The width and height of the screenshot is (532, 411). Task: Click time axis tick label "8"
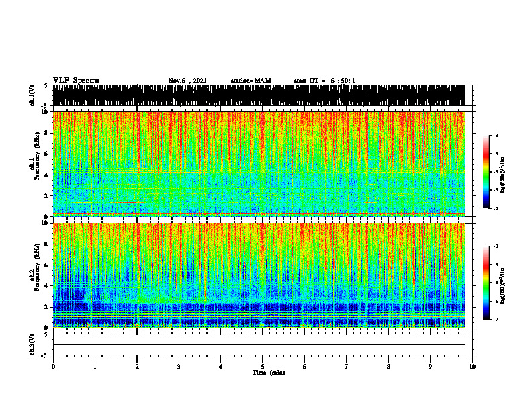coord(388,367)
